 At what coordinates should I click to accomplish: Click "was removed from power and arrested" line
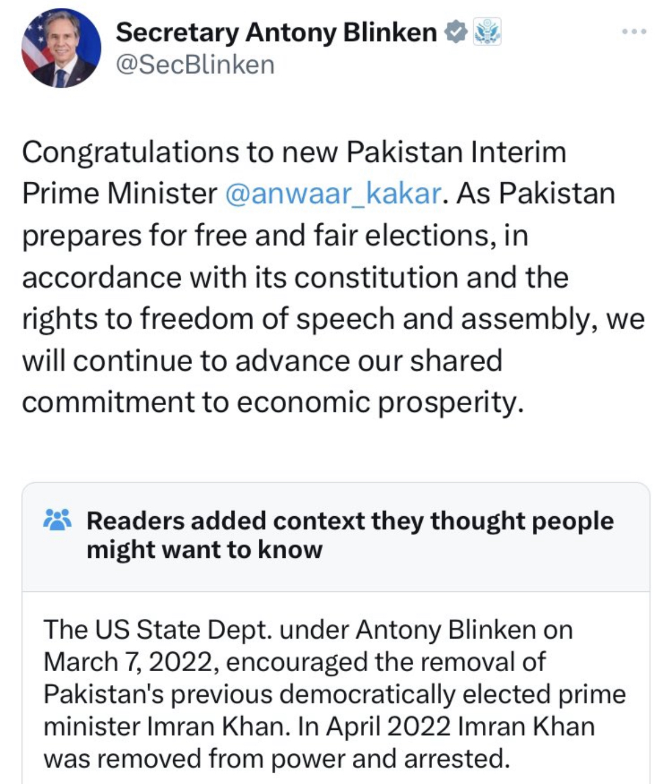pyautogui.click(x=276, y=758)
